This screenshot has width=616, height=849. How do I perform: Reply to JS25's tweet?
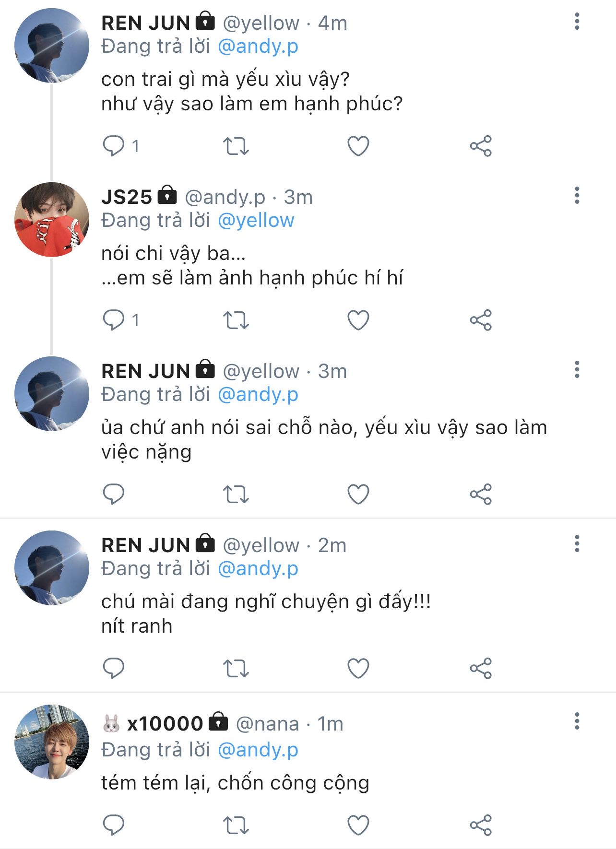(x=114, y=320)
